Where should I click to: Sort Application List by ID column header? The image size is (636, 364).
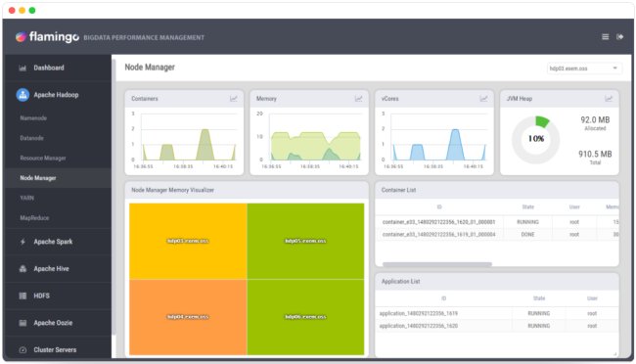[x=443, y=298]
